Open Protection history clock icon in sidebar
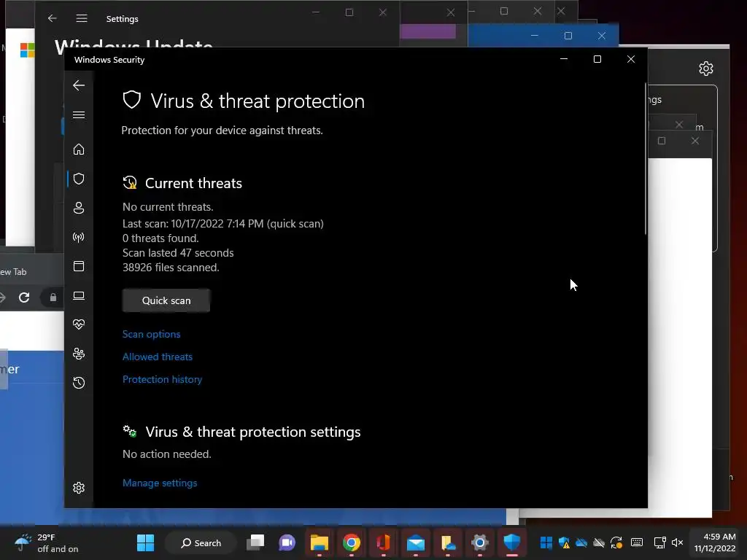 [79, 383]
